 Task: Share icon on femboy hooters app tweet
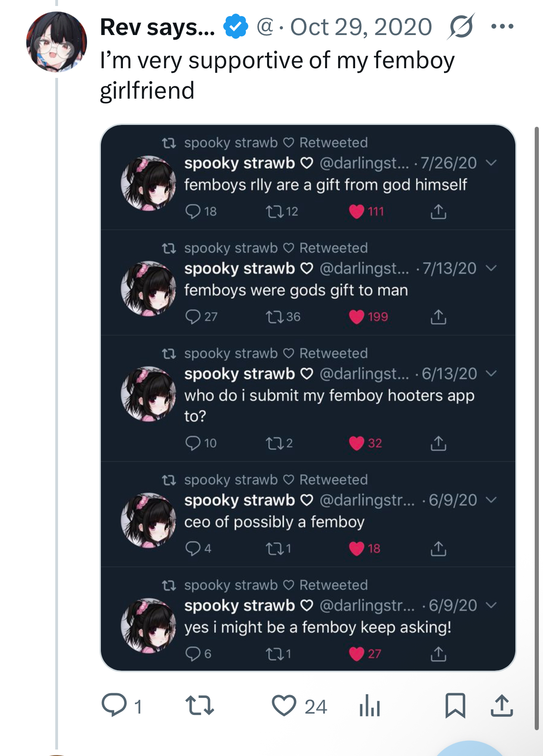(x=438, y=443)
